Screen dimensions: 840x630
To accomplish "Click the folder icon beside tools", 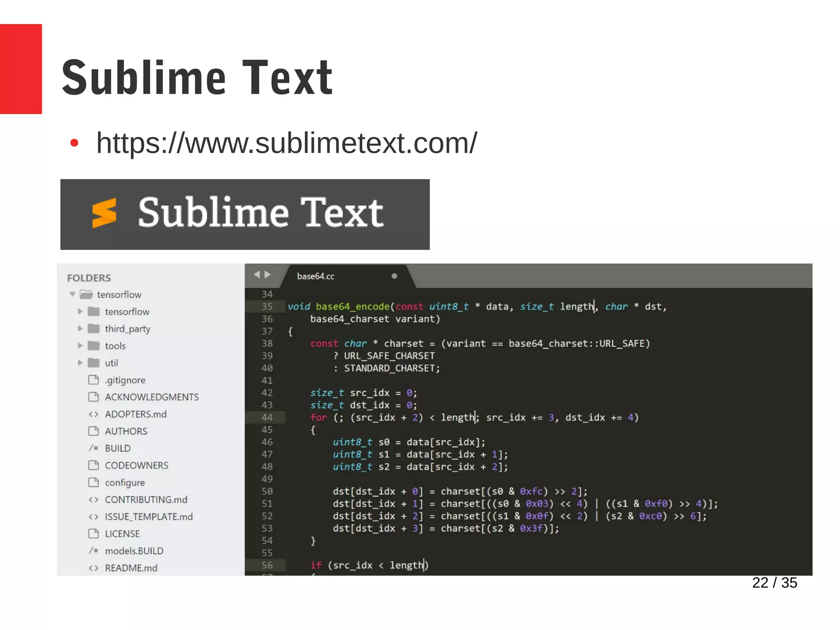I will (x=94, y=346).
